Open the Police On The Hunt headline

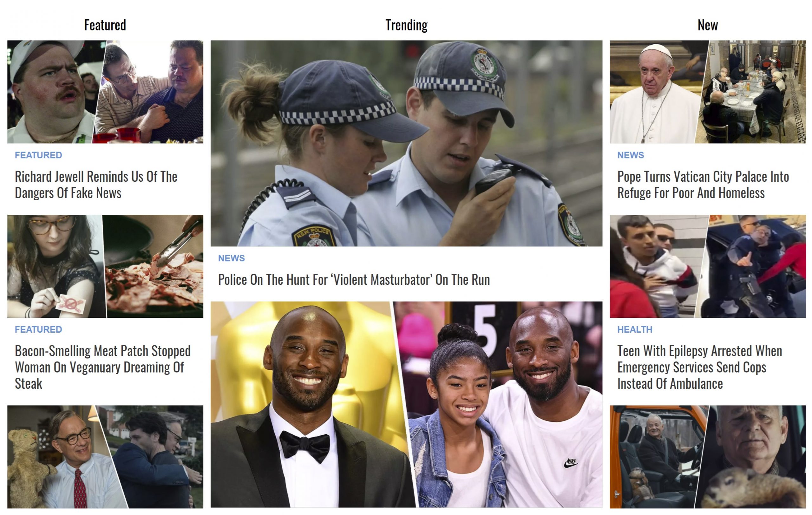(x=354, y=280)
